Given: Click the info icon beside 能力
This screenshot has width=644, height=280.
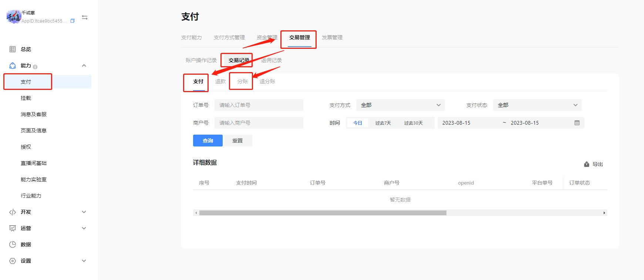Looking at the screenshot, I should coord(35,67).
